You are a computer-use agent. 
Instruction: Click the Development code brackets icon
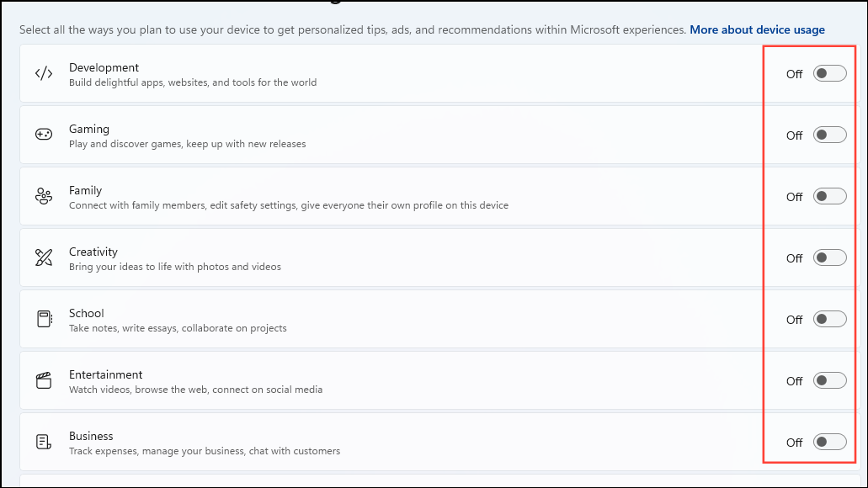tap(44, 73)
